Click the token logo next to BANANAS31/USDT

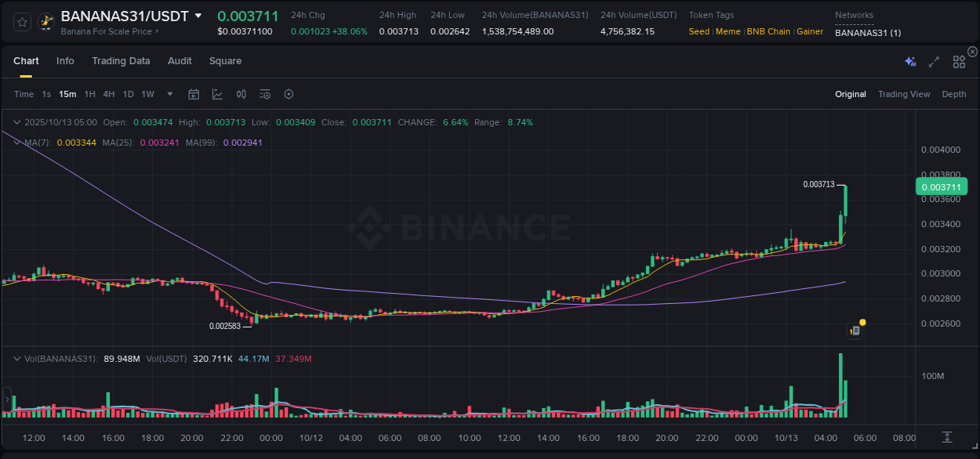click(45, 21)
